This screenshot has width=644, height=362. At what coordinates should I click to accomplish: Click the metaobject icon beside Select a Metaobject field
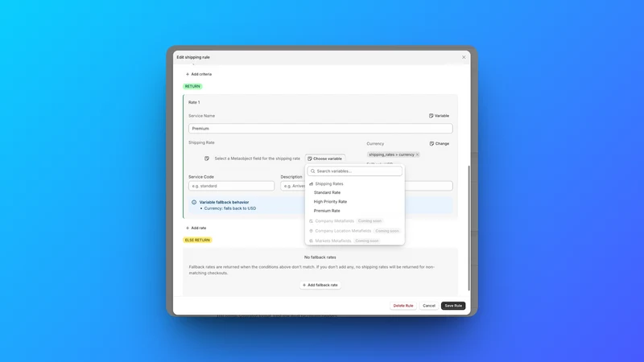207,158
